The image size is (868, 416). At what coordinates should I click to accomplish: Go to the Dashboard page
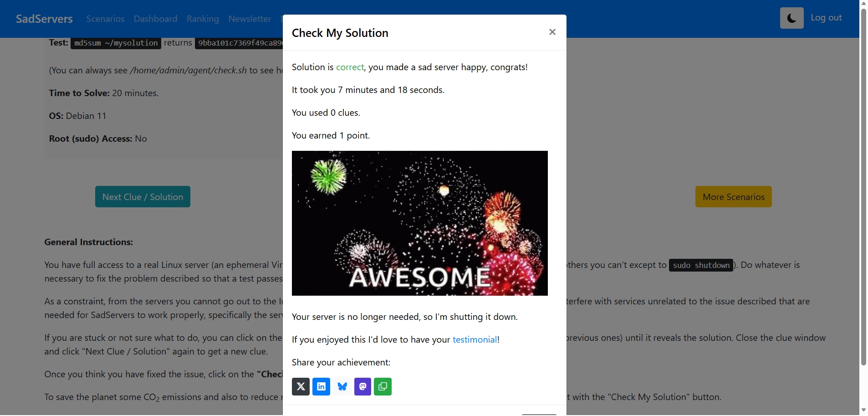(x=155, y=19)
